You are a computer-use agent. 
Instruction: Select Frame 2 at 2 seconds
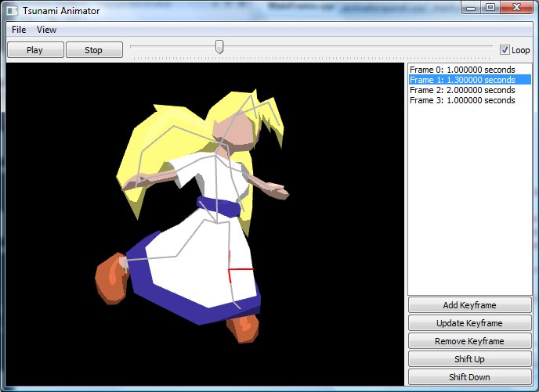click(462, 90)
